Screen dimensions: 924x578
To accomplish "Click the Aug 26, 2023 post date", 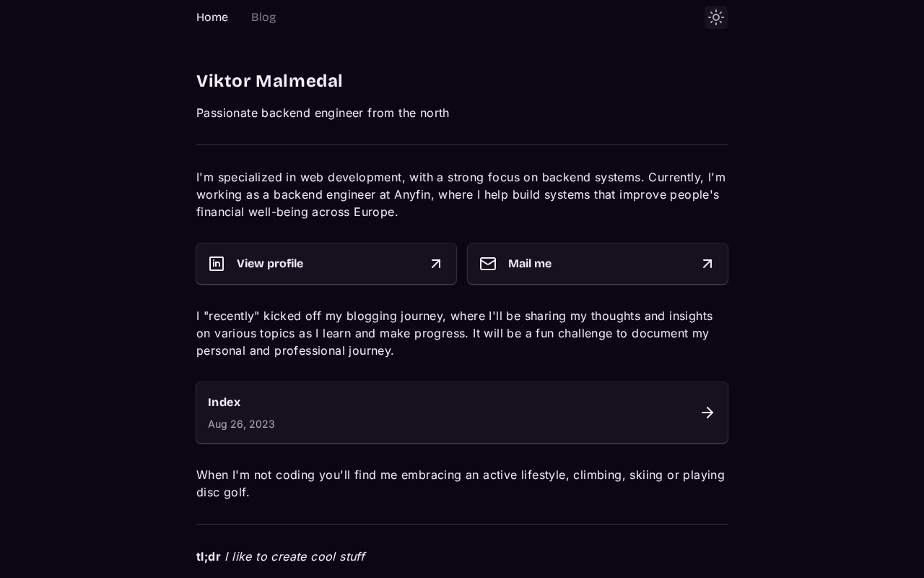I will [241, 424].
